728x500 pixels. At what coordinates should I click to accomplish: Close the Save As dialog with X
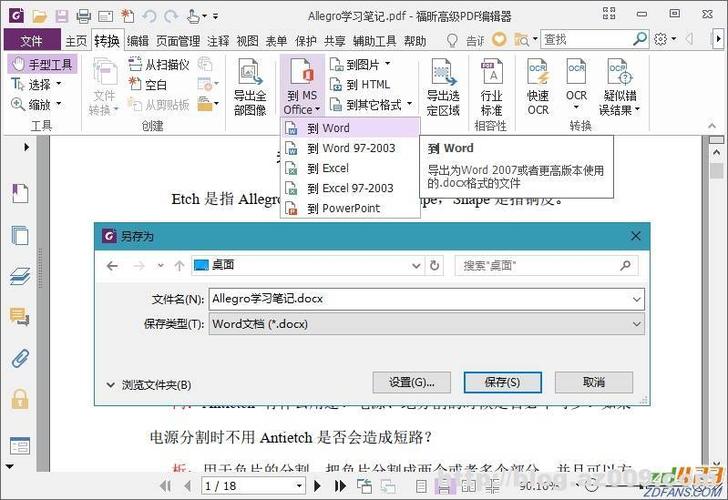[x=636, y=236]
